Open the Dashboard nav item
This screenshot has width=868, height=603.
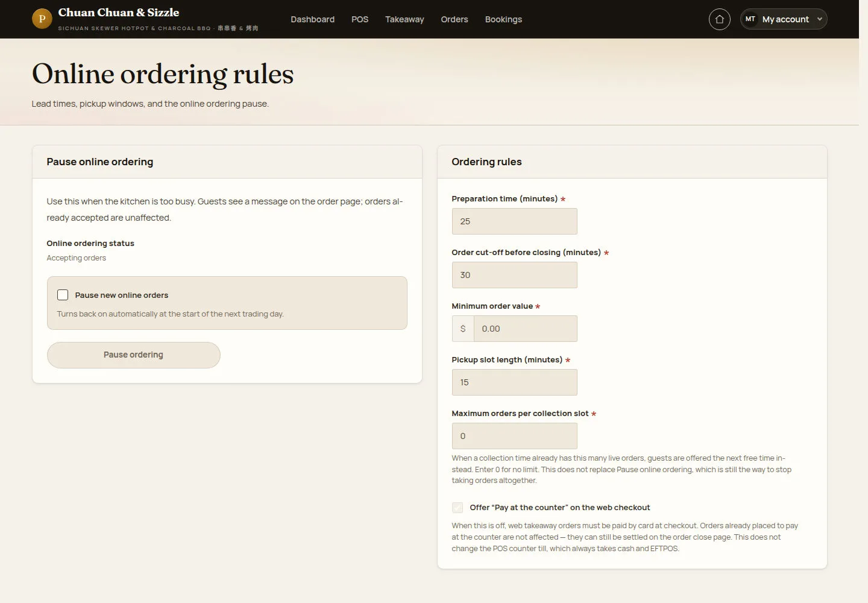pos(312,19)
